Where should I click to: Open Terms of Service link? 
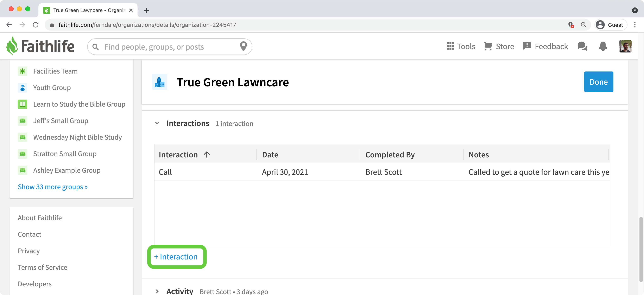click(43, 267)
